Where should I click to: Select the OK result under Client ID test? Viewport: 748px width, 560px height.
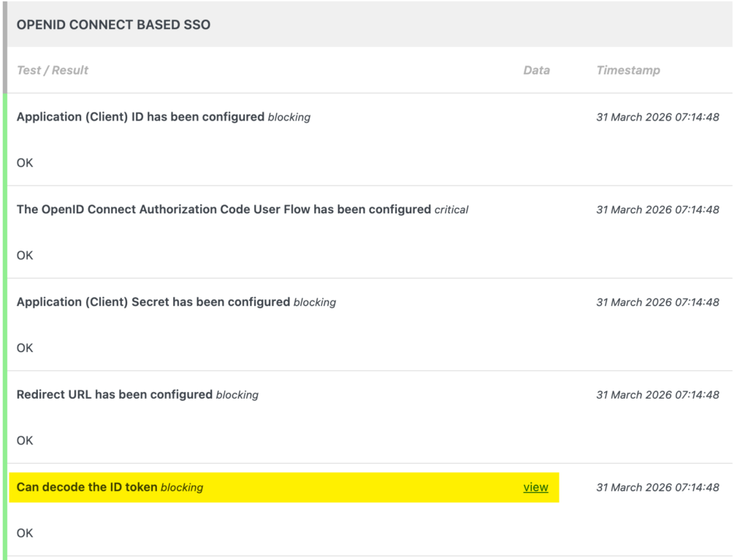click(x=24, y=163)
